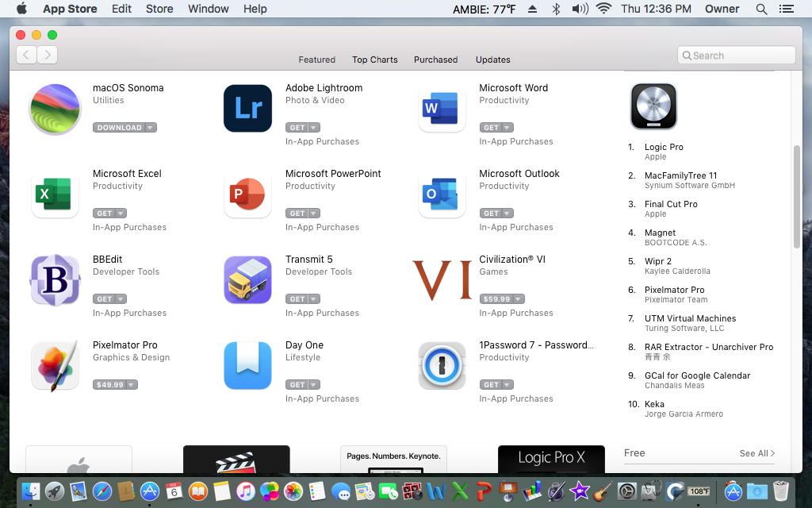Open System Preferences from the Dock
Image resolution: width=812 pixels, height=508 pixels.
click(626, 491)
